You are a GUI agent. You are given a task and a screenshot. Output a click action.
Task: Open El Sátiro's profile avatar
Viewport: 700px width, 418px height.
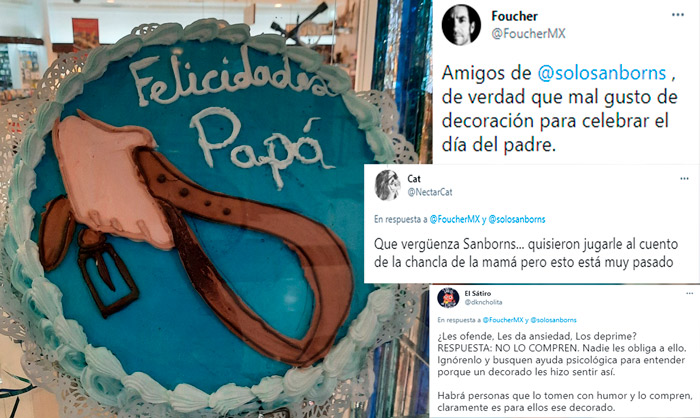click(448, 297)
